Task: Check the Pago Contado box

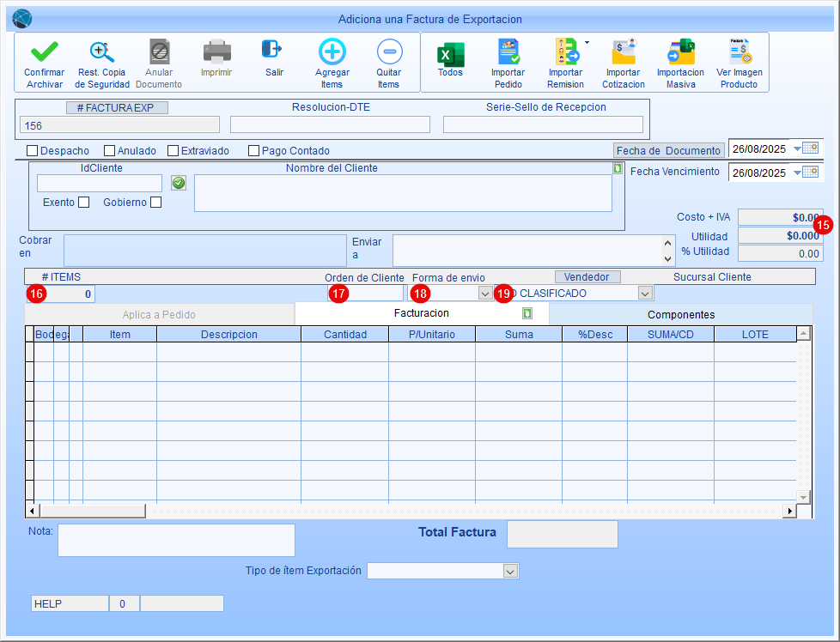Action: 253,151
